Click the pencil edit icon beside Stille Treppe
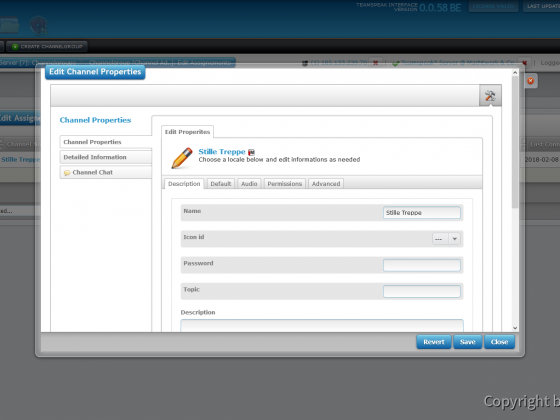560x420 pixels. click(x=182, y=158)
